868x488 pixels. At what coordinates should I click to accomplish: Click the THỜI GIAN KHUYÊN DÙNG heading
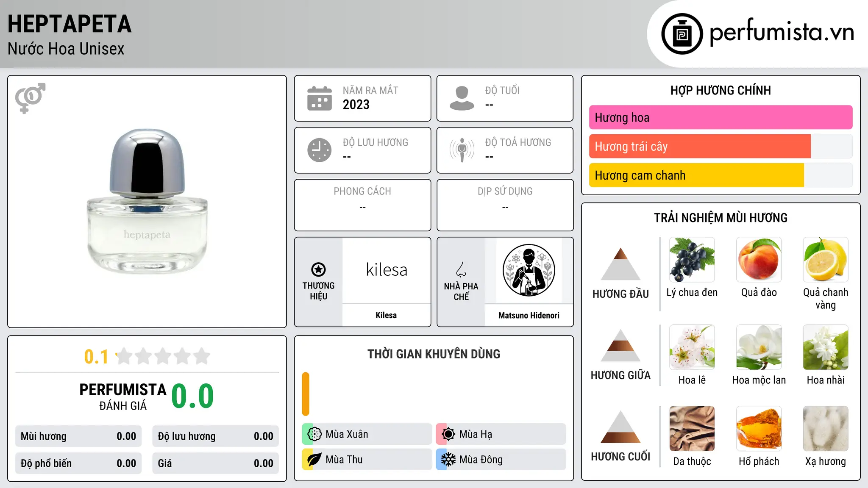click(x=434, y=354)
